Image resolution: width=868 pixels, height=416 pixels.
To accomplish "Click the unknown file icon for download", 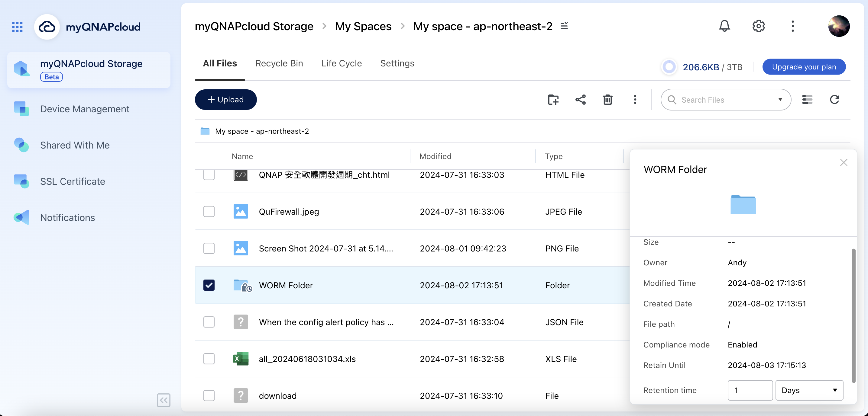I will coord(241,395).
